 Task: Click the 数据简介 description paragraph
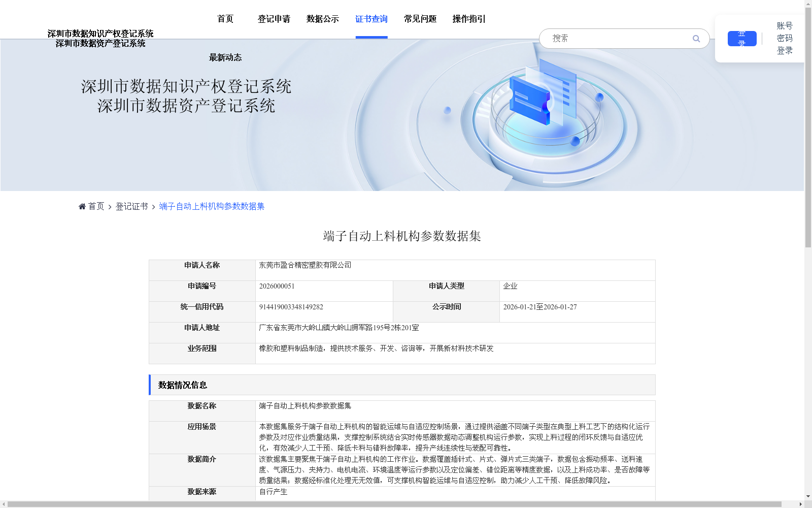tap(454, 470)
